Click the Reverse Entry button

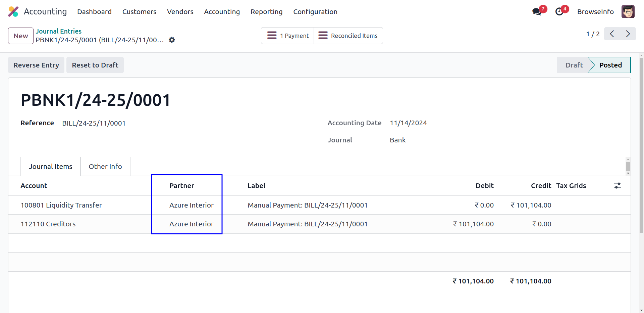(36, 65)
